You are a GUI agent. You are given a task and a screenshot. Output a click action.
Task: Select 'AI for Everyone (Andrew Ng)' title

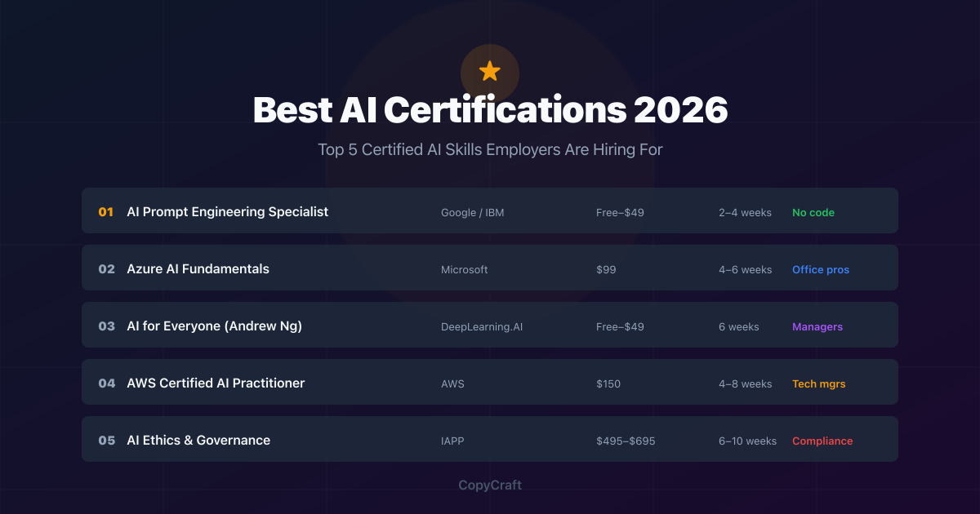215,326
